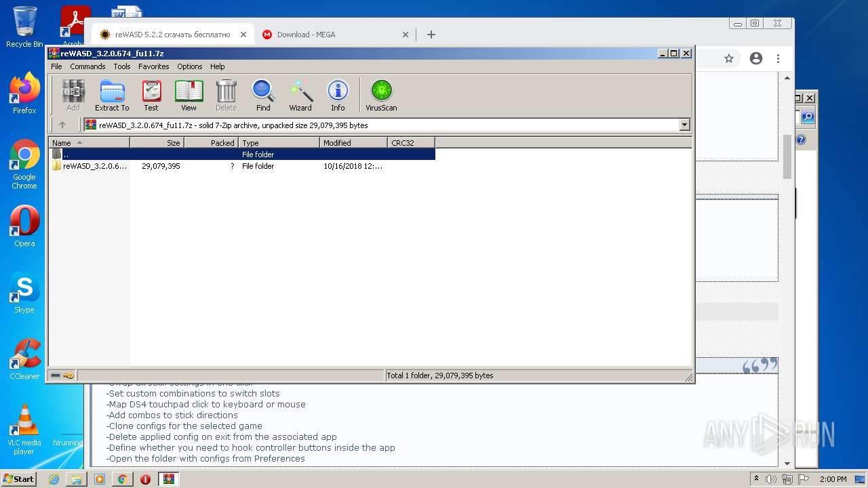Click the View file icon
This screenshot has width=868, height=488.
pos(189,95)
